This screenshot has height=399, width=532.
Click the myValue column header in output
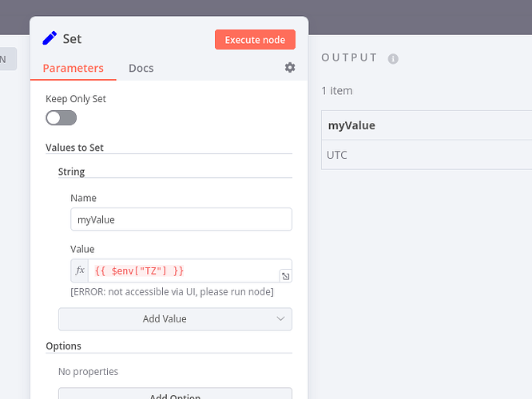pyautogui.click(x=351, y=125)
